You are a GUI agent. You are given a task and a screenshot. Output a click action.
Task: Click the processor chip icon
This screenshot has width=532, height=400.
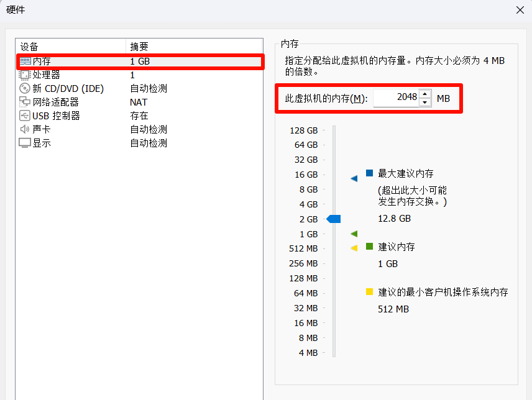[24, 75]
